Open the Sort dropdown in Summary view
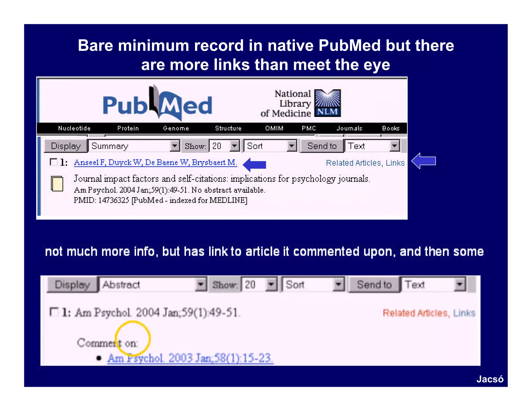The image size is (532, 411). pos(270,146)
